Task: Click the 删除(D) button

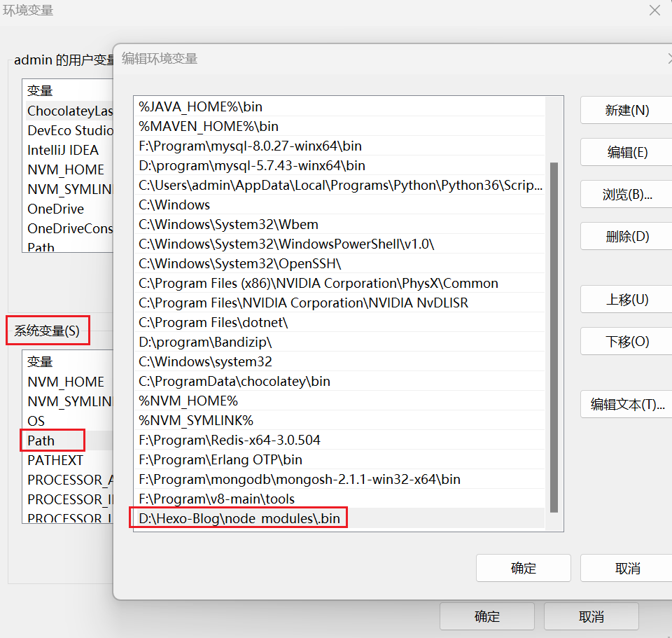Action: pos(626,237)
